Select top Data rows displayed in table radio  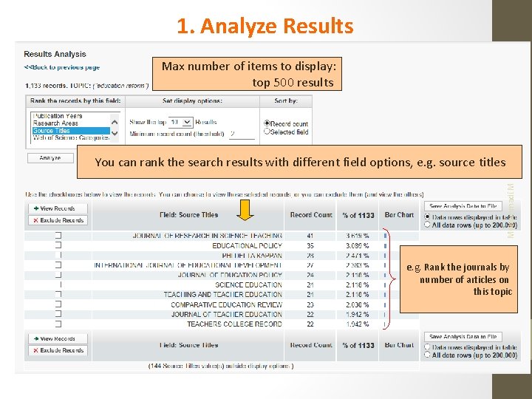click(x=427, y=216)
